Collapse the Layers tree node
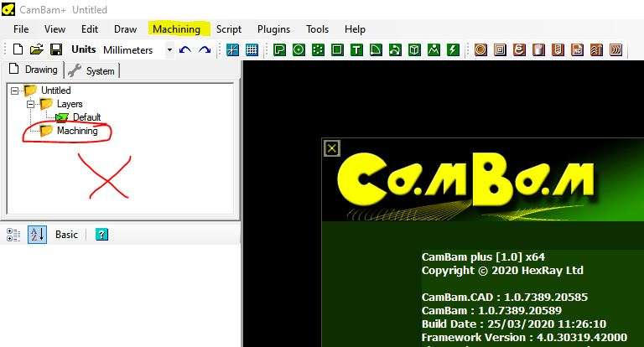This screenshot has height=347, width=644. 30,104
